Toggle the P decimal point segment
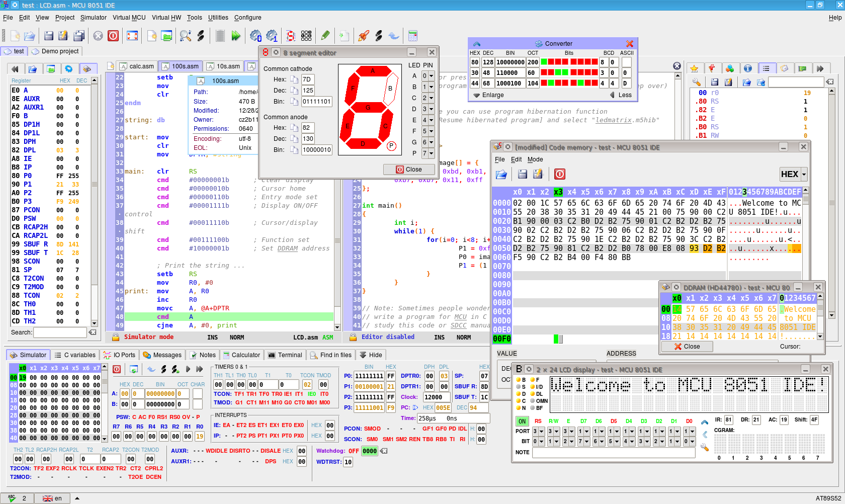 click(391, 146)
